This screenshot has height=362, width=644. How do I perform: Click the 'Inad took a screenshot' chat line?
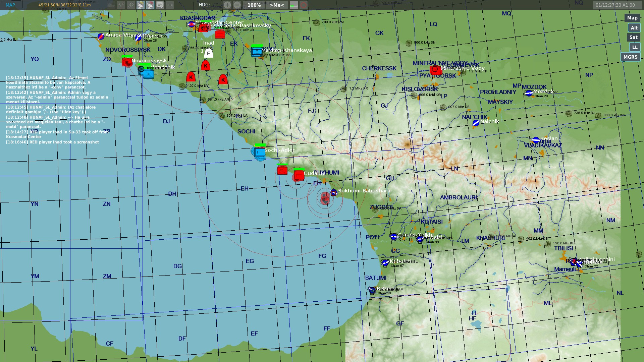click(52, 142)
